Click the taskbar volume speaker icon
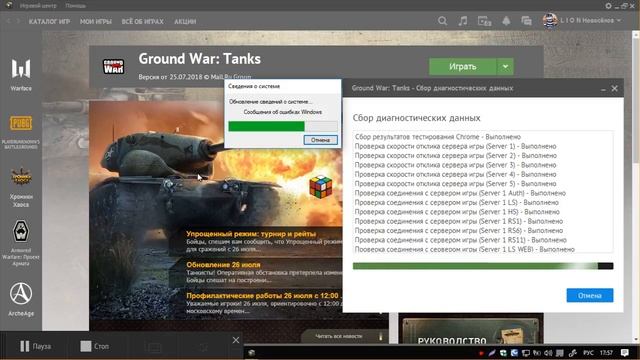 click(548, 353)
